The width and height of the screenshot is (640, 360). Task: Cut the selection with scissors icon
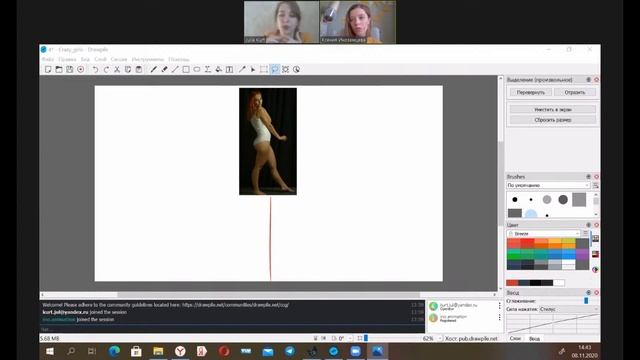(117, 69)
